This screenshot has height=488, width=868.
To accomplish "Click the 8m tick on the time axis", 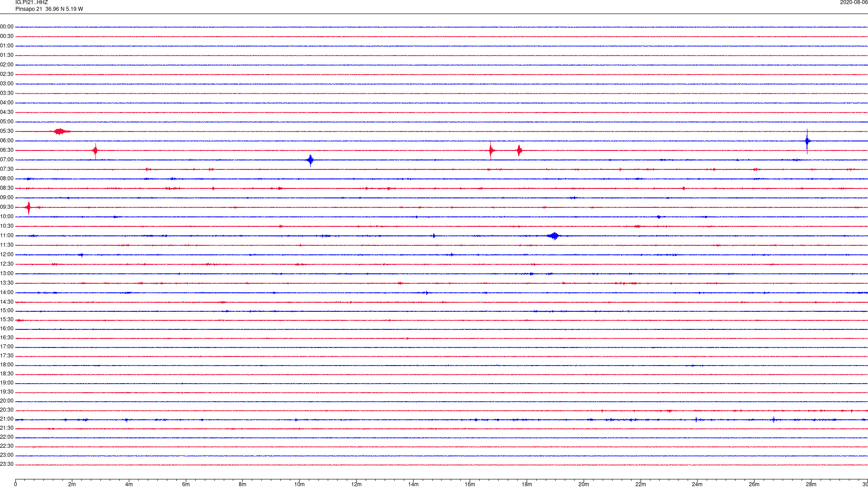I will [243, 484].
